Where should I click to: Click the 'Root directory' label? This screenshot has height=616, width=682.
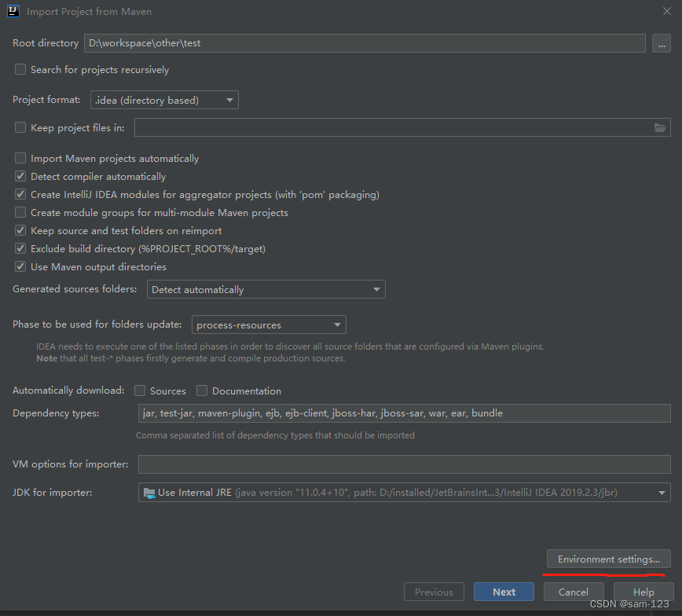tap(46, 43)
